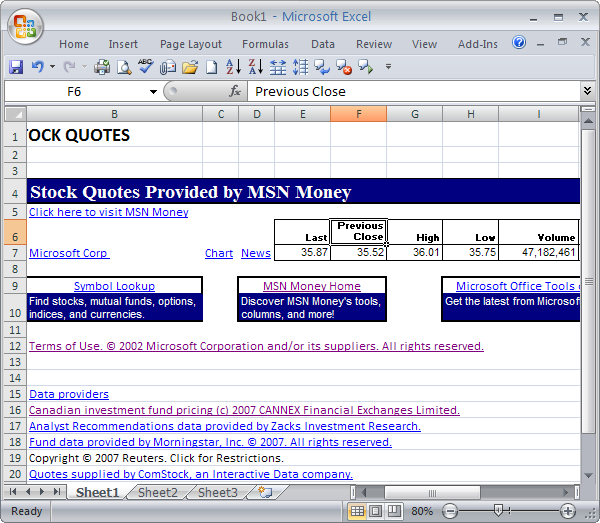Click the next comment icon
Image resolution: width=600 pixels, height=523 pixels.
[x=366, y=67]
